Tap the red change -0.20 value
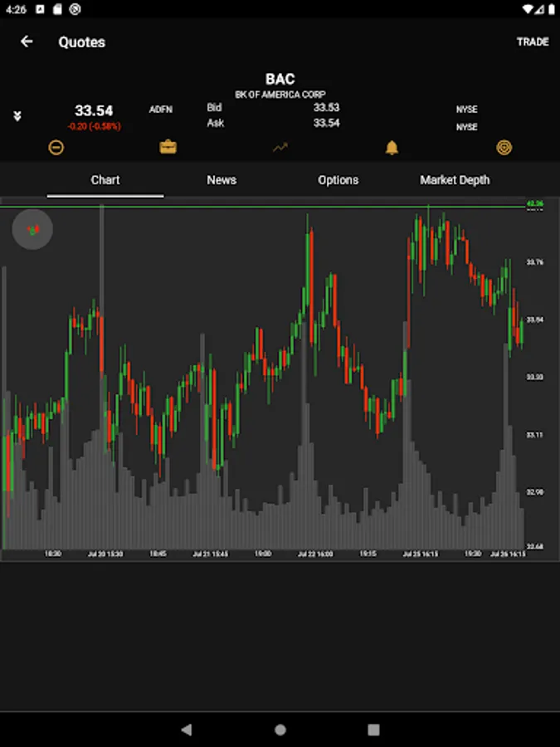 pyautogui.click(x=94, y=126)
